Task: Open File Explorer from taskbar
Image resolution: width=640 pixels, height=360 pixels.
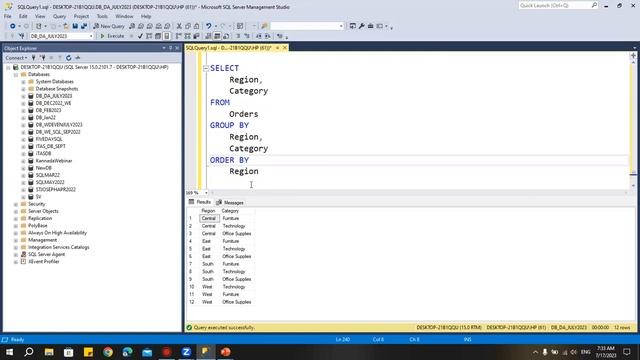Action: coord(49,352)
